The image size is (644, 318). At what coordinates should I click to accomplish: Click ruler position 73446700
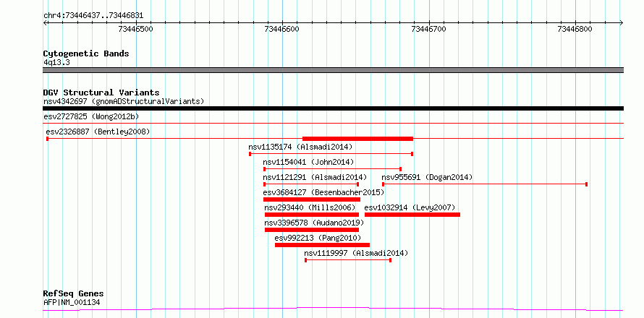[x=429, y=29]
